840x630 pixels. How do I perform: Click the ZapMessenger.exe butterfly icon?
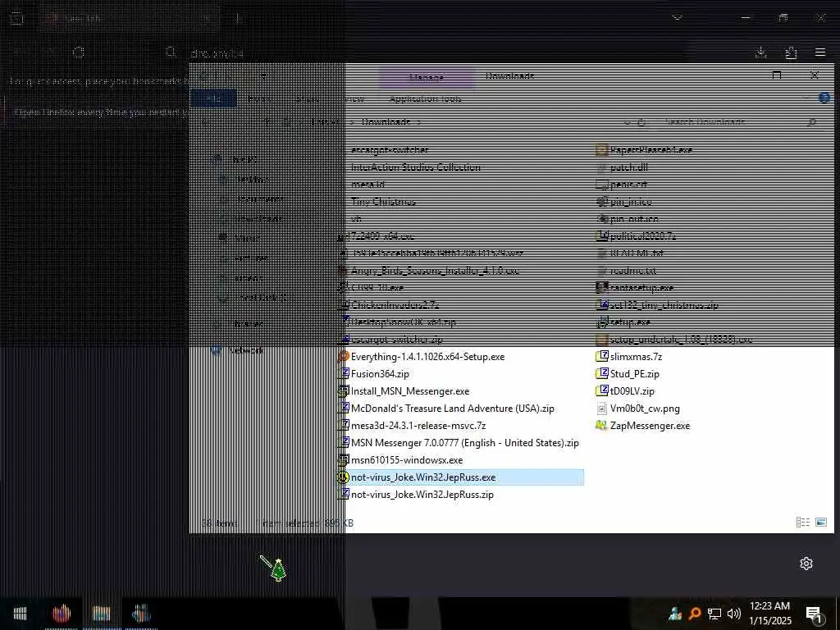(601, 426)
